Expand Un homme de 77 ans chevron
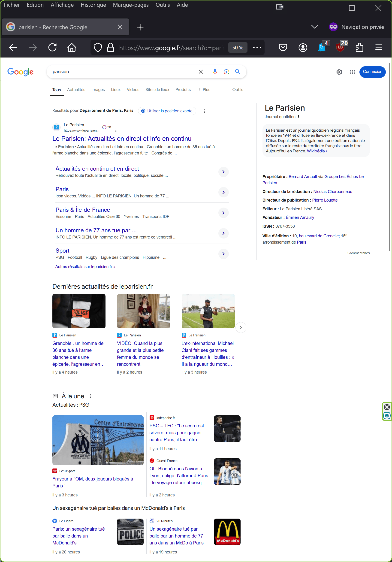The height and width of the screenshot is (562, 392). pyautogui.click(x=223, y=233)
